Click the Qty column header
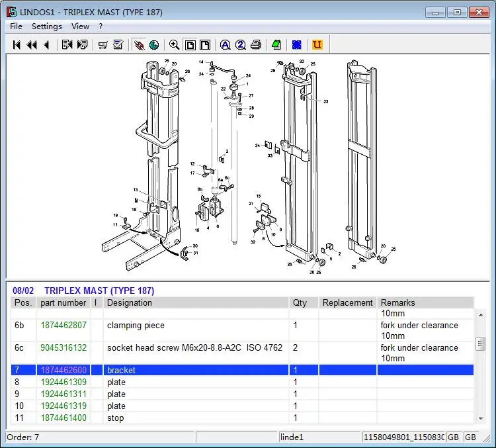 point(304,302)
